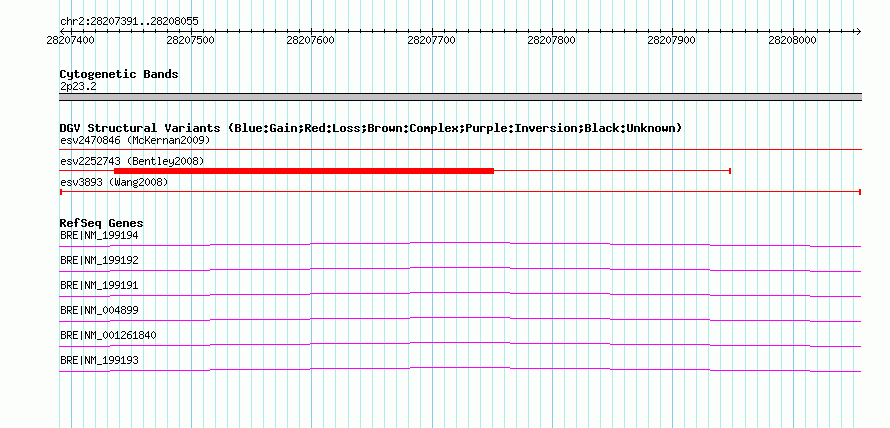Click the chr2:28207391..28208055 coordinate label
890x428 pixels.
pyautogui.click(x=129, y=22)
